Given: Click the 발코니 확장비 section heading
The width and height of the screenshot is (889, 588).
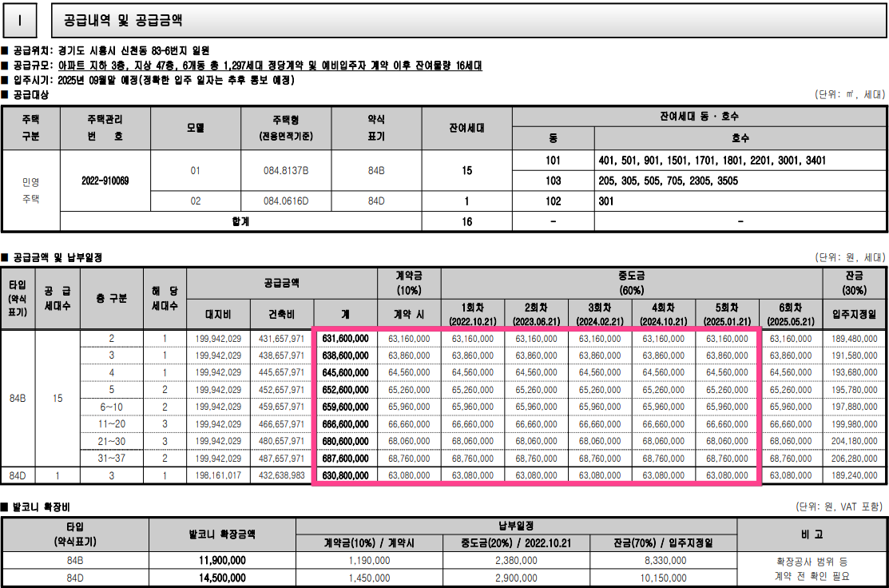Looking at the screenshot, I should pyautogui.click(x=42, y=507).
